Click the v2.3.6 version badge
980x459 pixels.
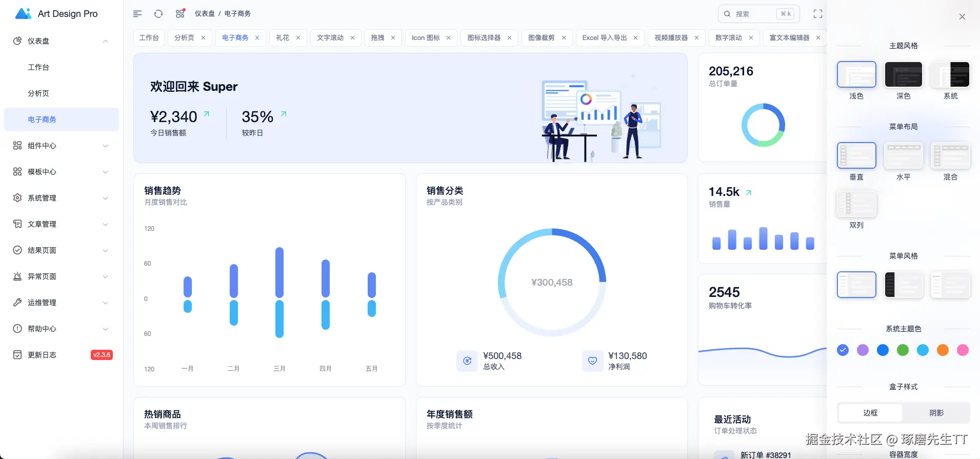point(102,355)
